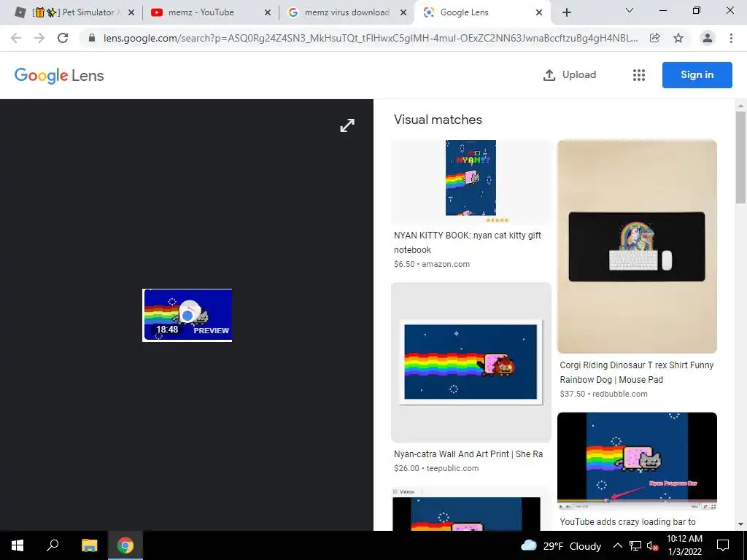The image size is (747, 560).
Task: Upload a new image to Lens
Action: click(570, 75)
